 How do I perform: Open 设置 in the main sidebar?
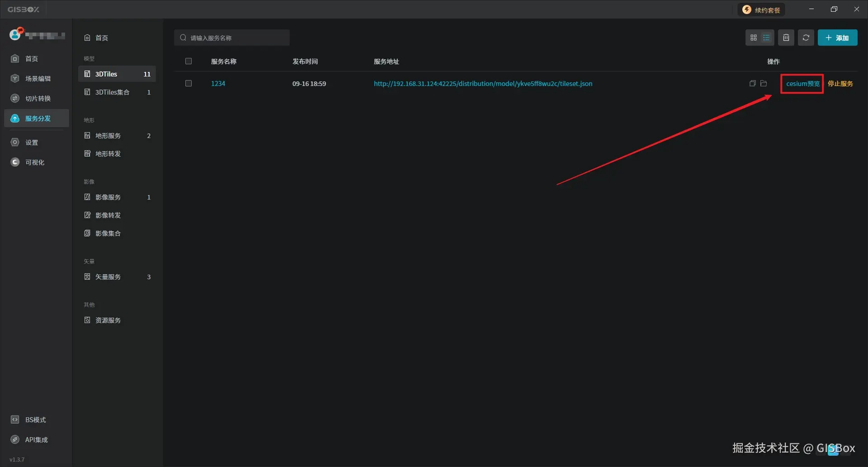point(36,143)
